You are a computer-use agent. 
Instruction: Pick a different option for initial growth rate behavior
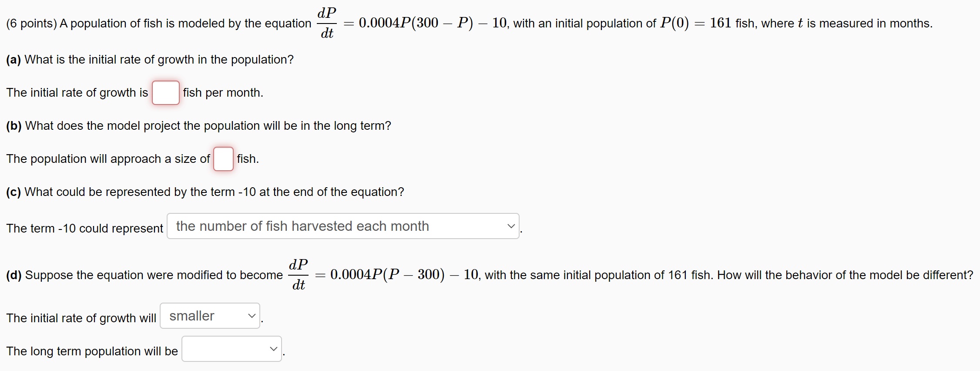tap(209, 316)
